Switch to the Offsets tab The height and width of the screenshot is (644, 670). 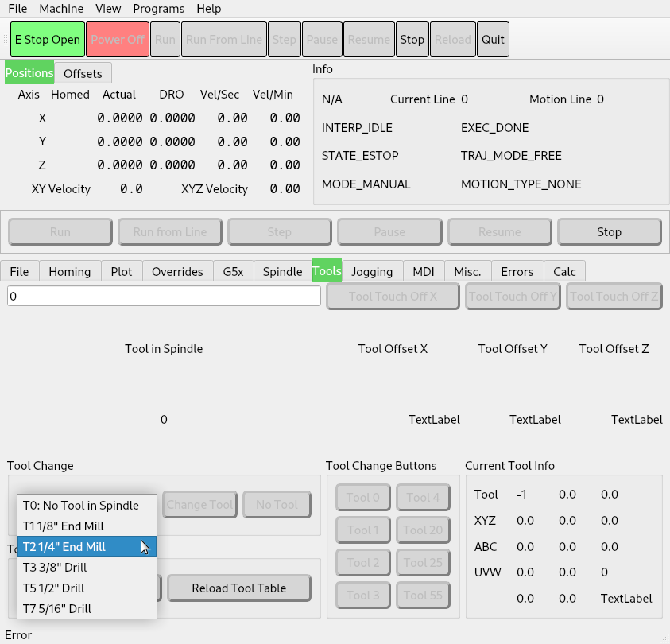tap(83, 73)
